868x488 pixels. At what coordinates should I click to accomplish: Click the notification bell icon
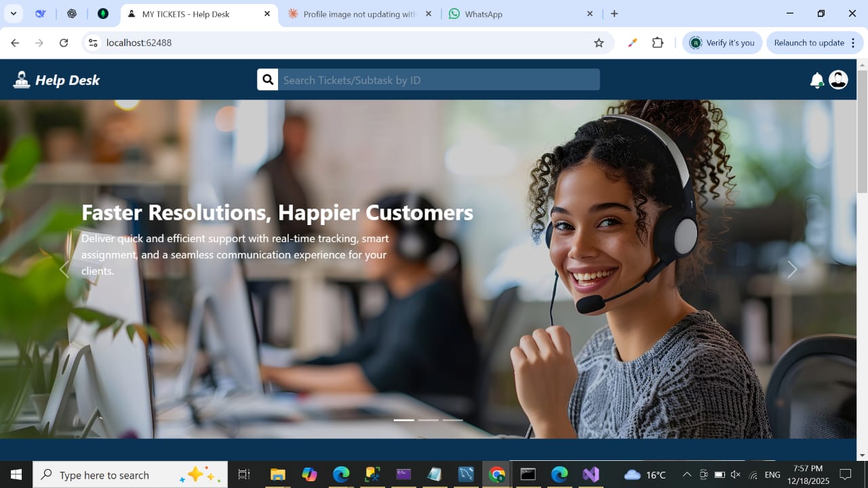816,81
